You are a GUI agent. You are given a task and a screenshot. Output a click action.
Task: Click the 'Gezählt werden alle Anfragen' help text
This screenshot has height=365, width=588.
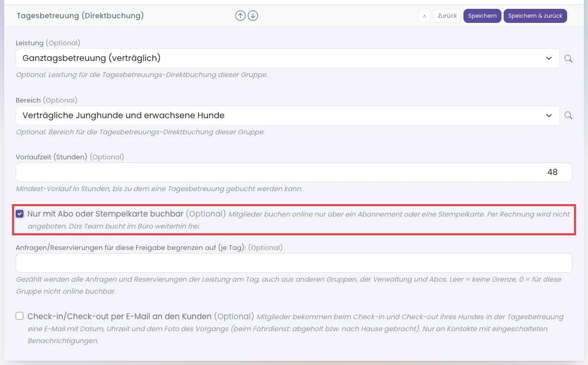[289, 285]
